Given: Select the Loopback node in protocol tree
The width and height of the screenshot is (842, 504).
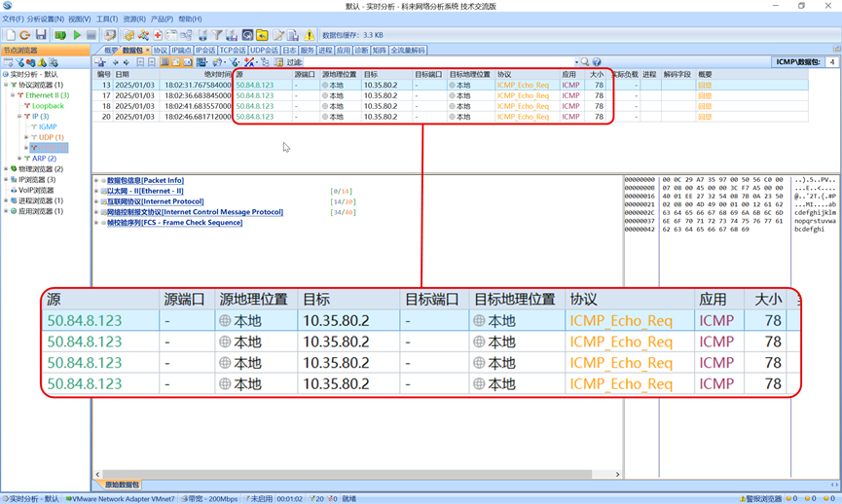Looking at the screenshot, I should [48, 106].
